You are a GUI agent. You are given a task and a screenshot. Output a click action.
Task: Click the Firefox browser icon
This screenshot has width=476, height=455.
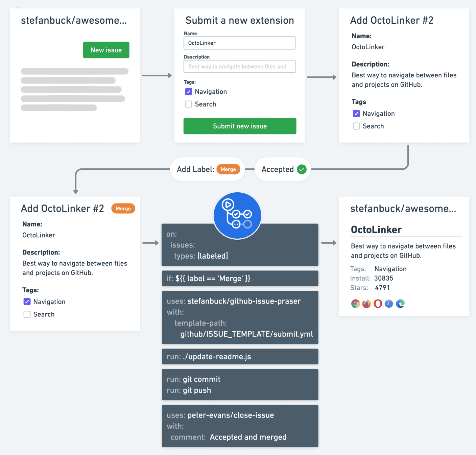click(x=366, y=304)
